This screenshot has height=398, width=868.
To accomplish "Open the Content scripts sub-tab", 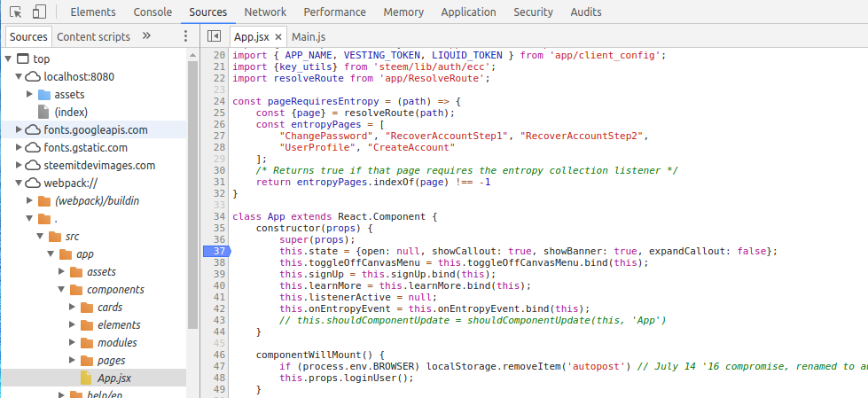I will (93, 36).
